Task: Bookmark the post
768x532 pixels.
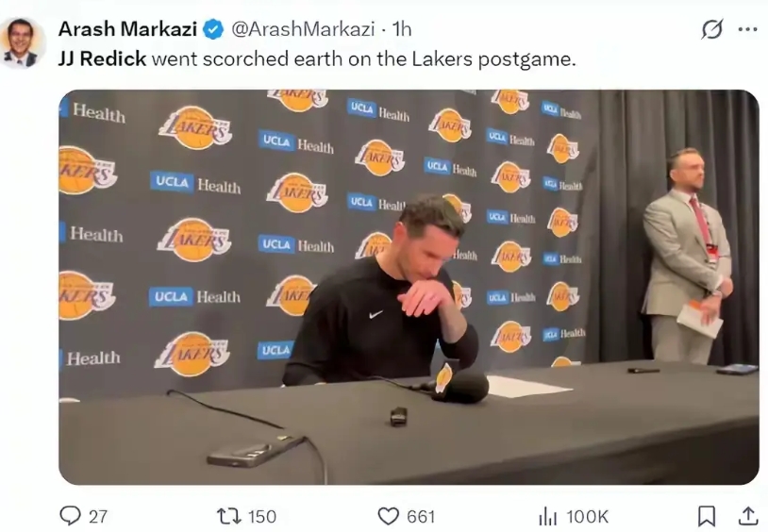Action: point(707,516)
